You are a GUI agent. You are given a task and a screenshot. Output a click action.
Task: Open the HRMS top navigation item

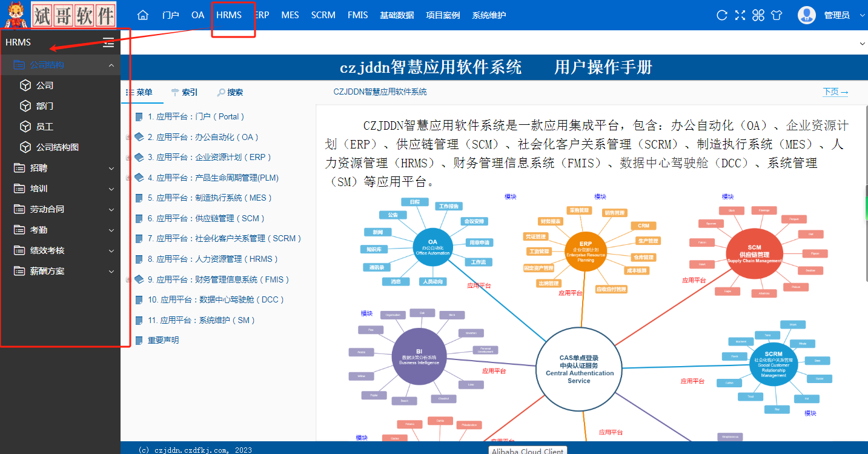[229, 15]
